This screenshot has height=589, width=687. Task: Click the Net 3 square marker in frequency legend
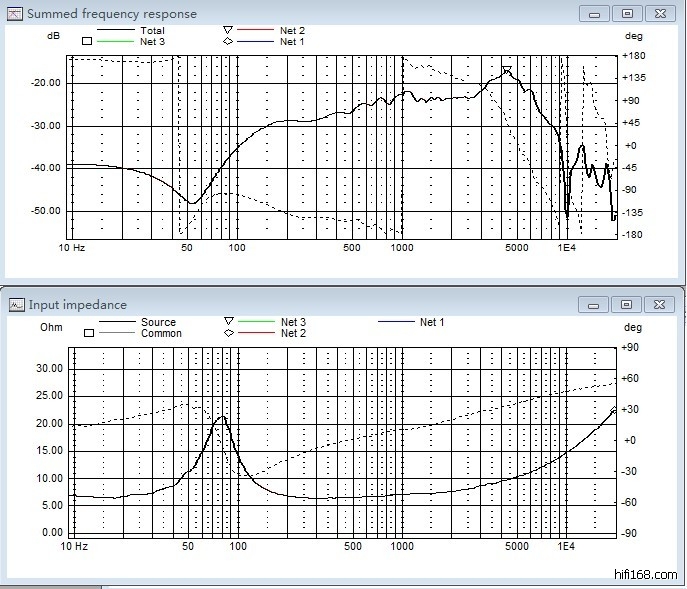[x=87, y=42]
